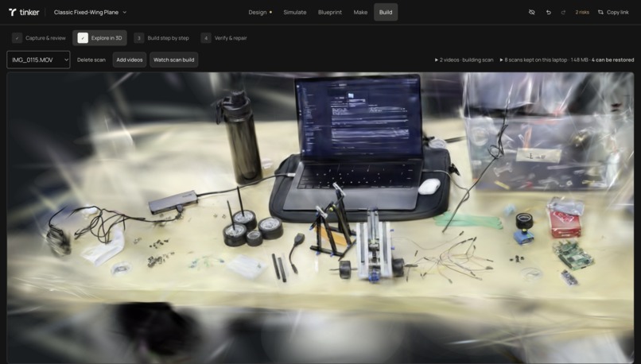Redo the last action
Screen dimensions: 641x364
click(563, 12)
